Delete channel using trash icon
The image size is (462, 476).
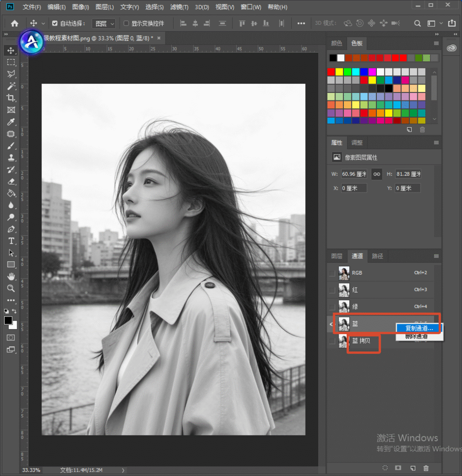coord(426,468)
